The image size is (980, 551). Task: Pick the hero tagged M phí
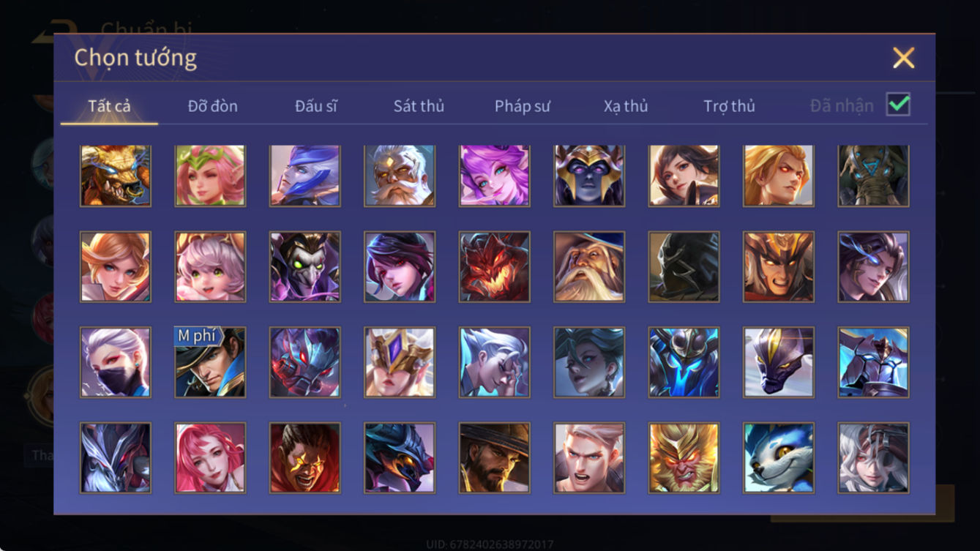[210, 362]
